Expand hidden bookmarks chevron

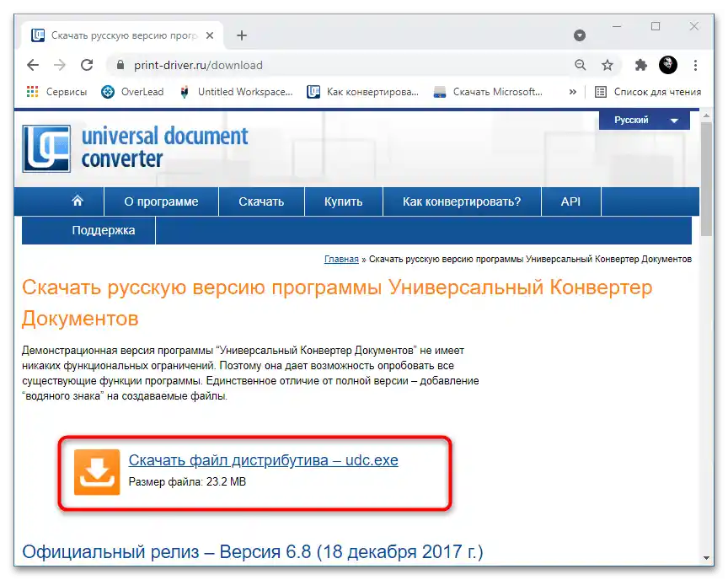[573, 92]
